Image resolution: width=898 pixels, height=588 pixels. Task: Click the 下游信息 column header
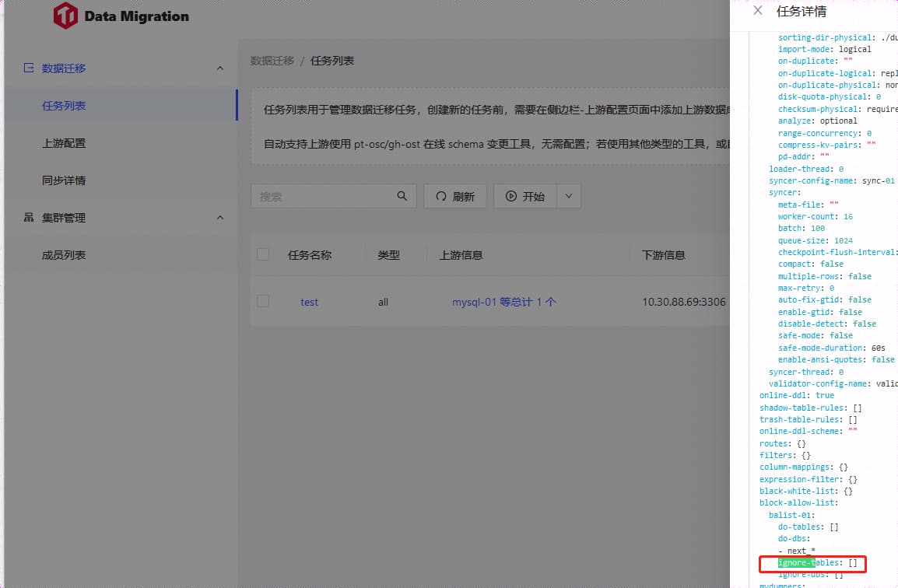coord(664,255)
